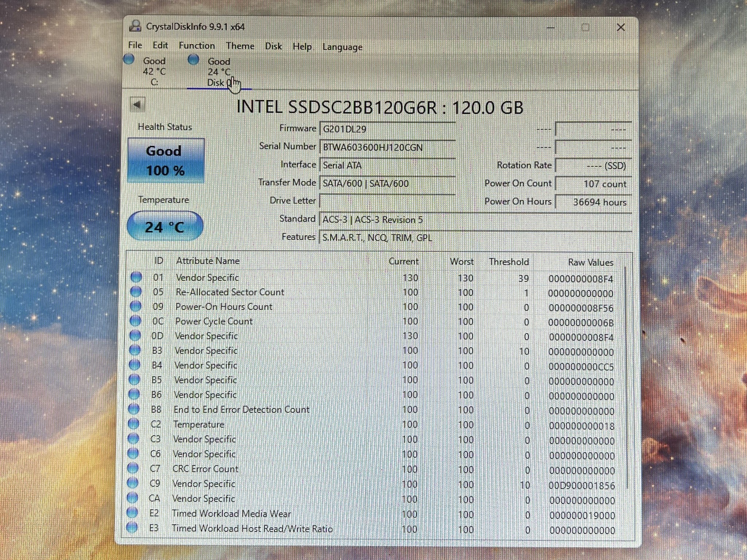This screenshot has height=560, width=747.
Task: Open the Edit menu
Action: coord(160,45)
